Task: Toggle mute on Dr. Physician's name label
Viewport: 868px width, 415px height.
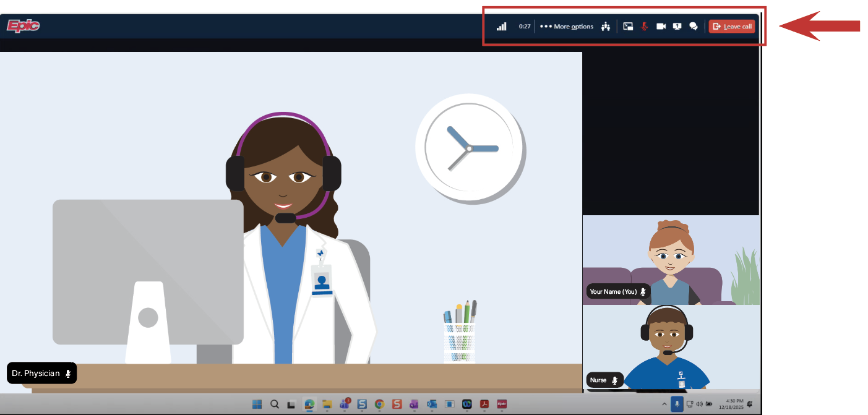Action: [67, 373]
